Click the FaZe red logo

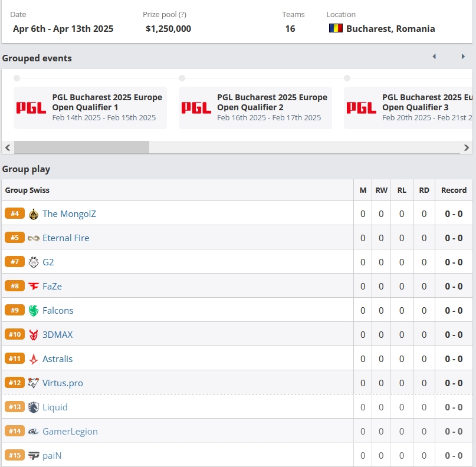tap(34, 286)
